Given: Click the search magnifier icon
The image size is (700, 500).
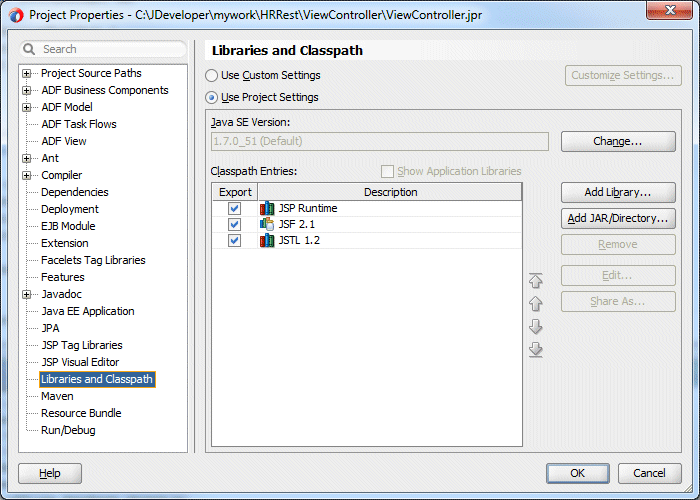Looking at the screenshot, I should click(29, 49).
